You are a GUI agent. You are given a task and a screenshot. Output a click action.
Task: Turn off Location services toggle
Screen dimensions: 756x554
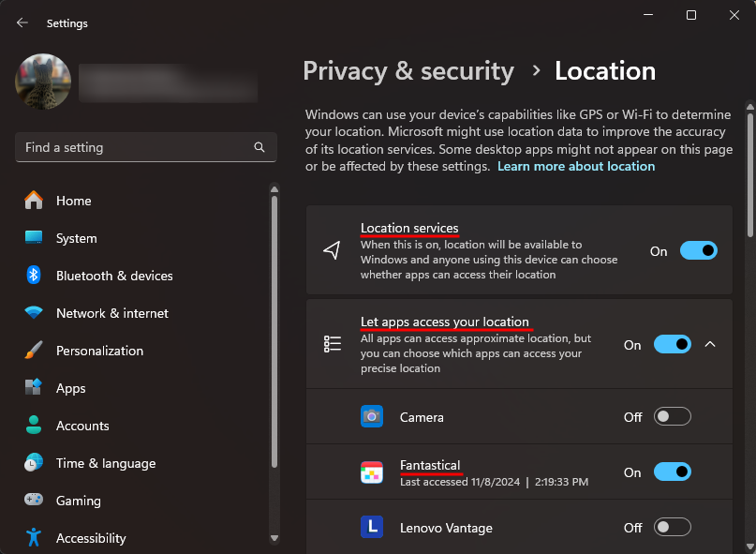pyautogui.click(x=698, y=251)
